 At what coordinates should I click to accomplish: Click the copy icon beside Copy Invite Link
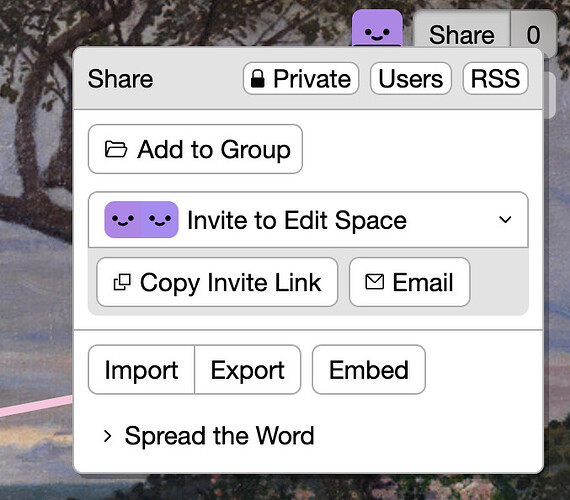tap(122, 282)
